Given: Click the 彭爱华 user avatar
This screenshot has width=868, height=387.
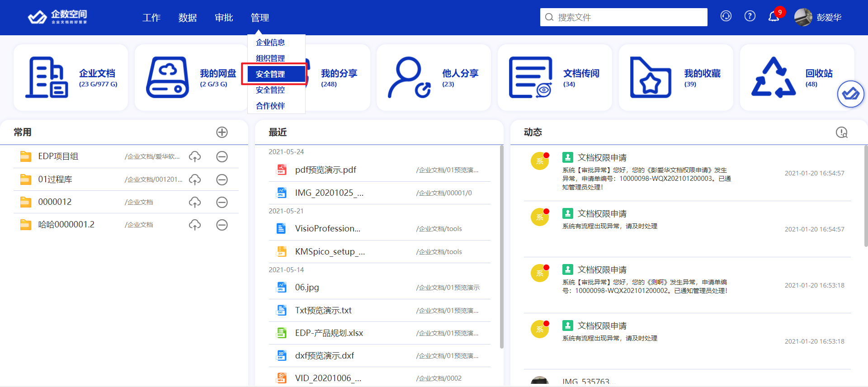Looking at the screenshot, I should point(803,17).
